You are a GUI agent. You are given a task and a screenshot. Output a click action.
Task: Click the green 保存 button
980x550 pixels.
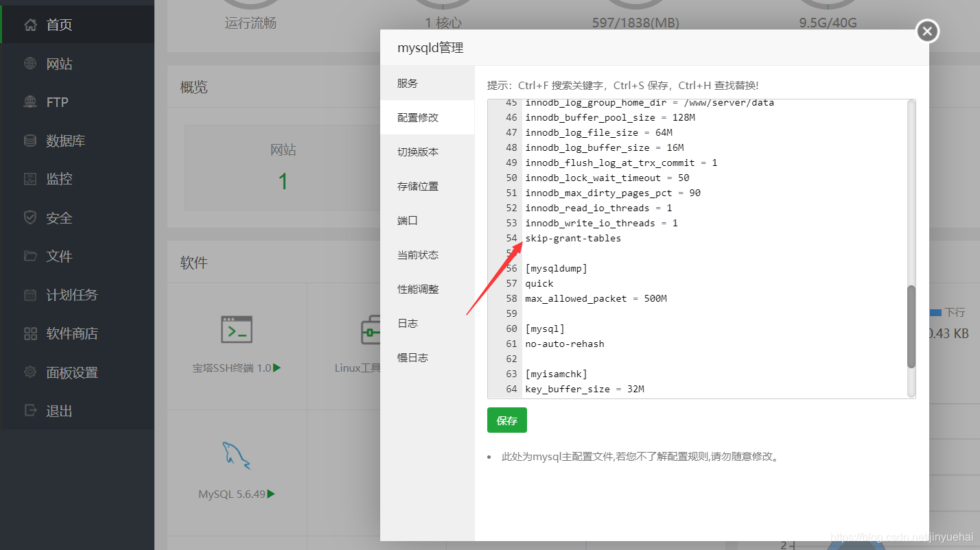click(506, 420)
